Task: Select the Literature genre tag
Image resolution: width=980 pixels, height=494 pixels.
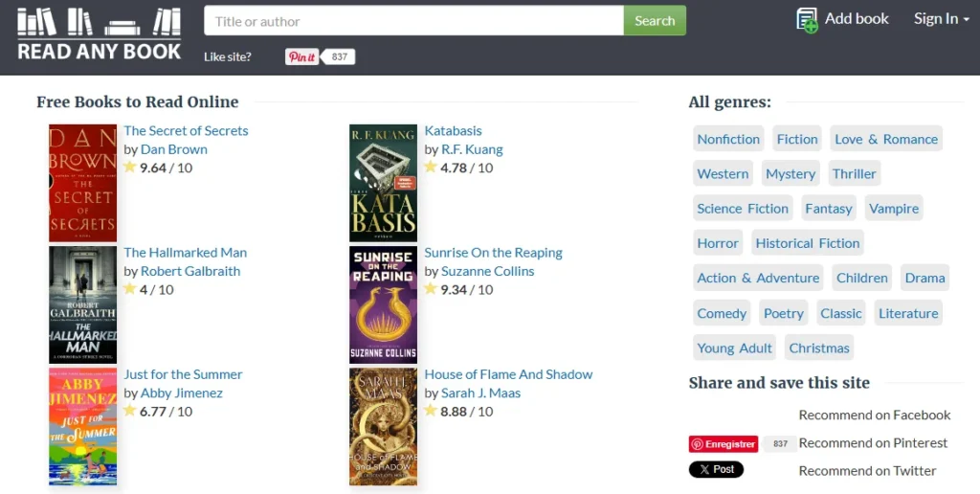Action: tap(908, 313)
